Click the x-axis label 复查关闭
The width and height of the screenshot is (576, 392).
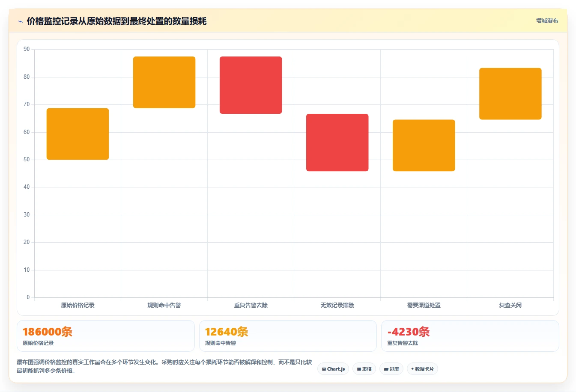click(510, 305)
